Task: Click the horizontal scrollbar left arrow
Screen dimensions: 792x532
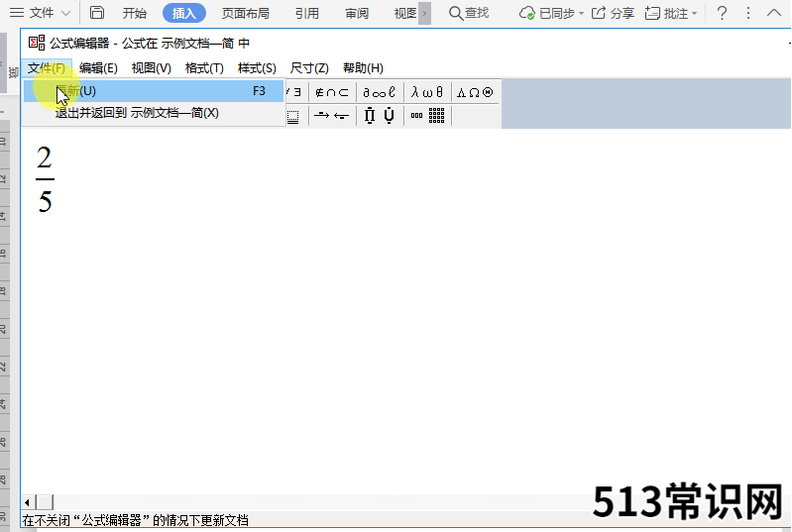Action: tap(28, 502)
